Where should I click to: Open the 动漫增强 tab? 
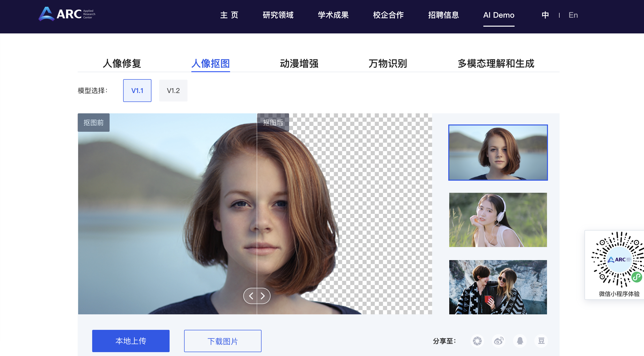(299, 63)
